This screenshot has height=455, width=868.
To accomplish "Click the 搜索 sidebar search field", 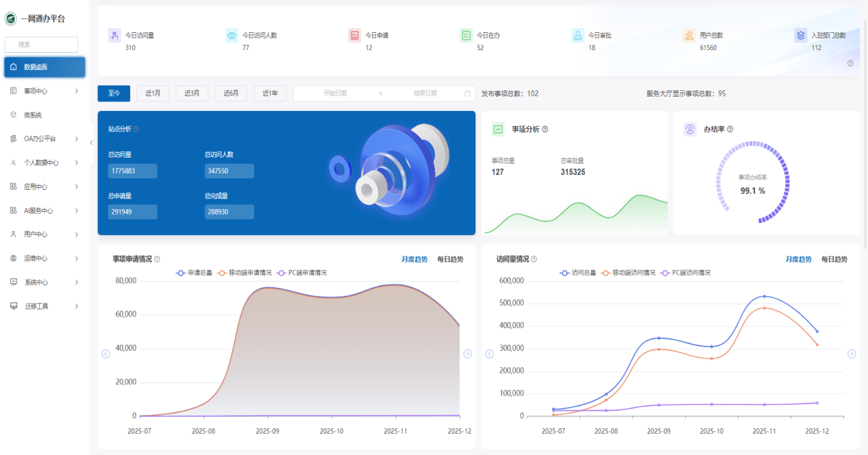I will point(41,45).
